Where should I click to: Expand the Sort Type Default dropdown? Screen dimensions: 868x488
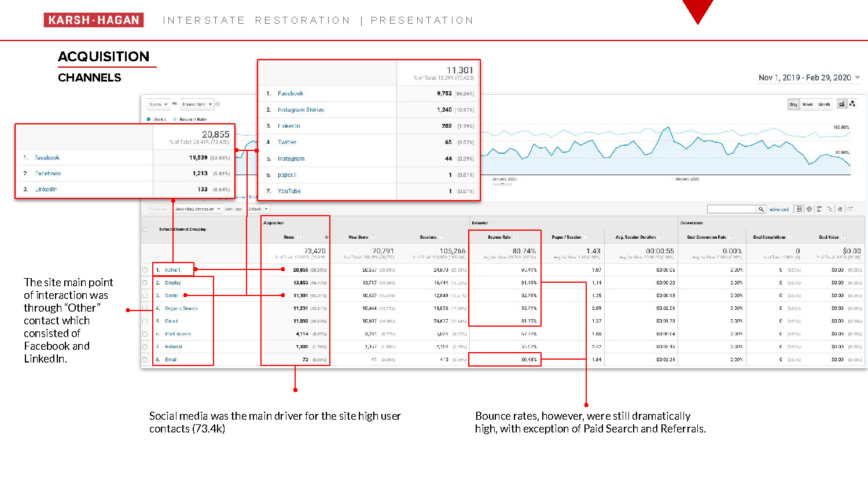258,209
